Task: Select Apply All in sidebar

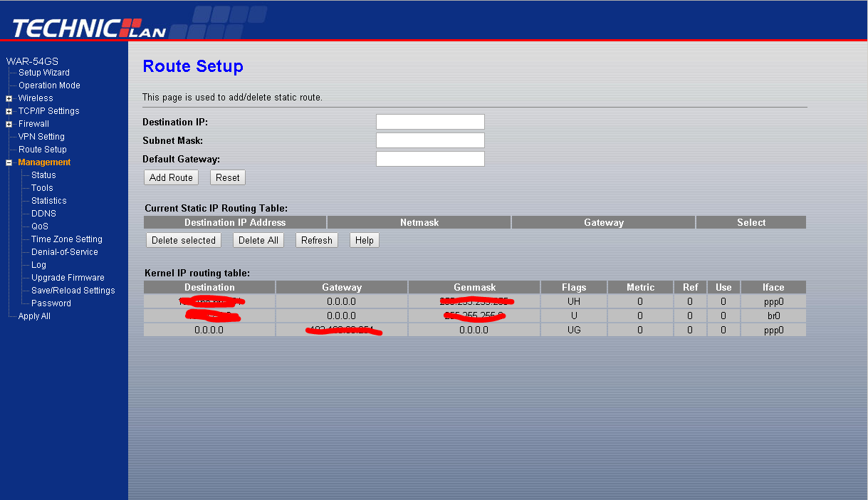Action: [x=34, y=316]
